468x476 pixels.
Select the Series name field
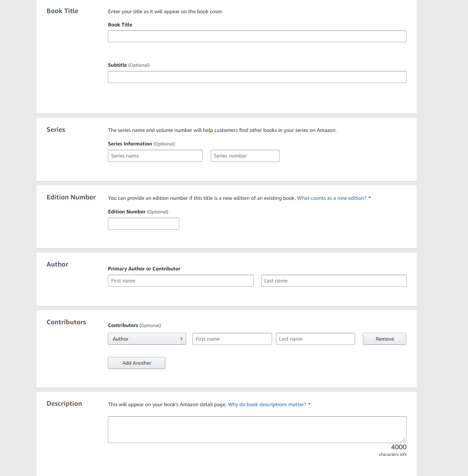point(155,156)
